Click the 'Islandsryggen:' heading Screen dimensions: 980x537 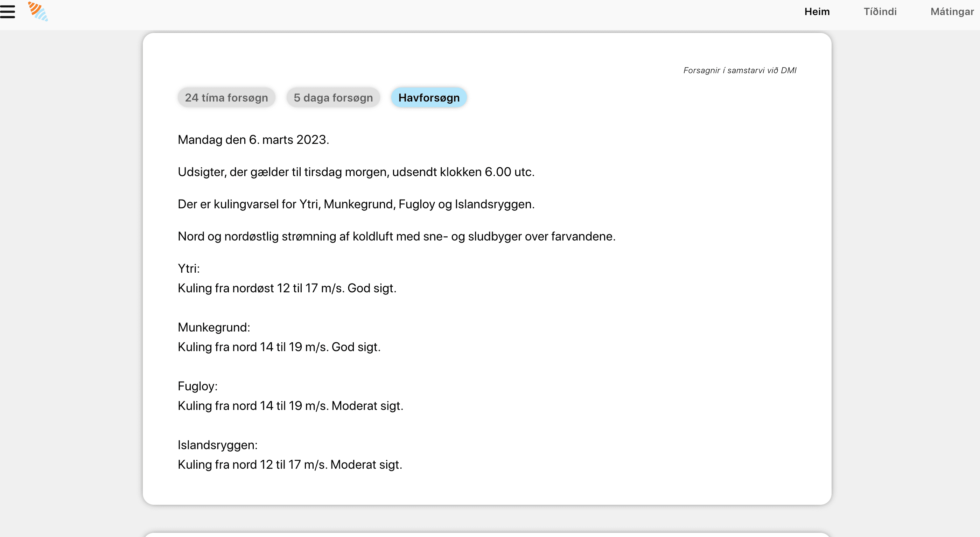(x=218, y=445)
